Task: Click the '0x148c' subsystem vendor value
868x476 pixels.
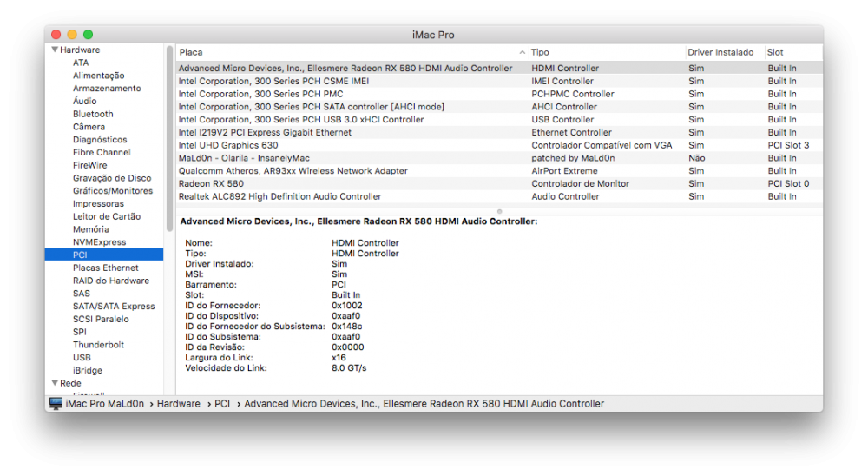Action: click(x=347, y=327)
